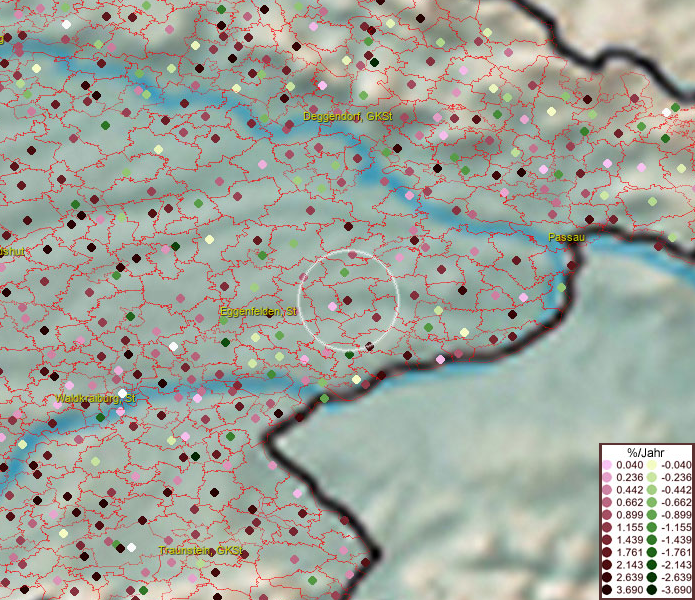This screenshot has width=695, height=600.
Task: Pick the -0.040 pale yellow swatch
Action: (x=652, y=465)
